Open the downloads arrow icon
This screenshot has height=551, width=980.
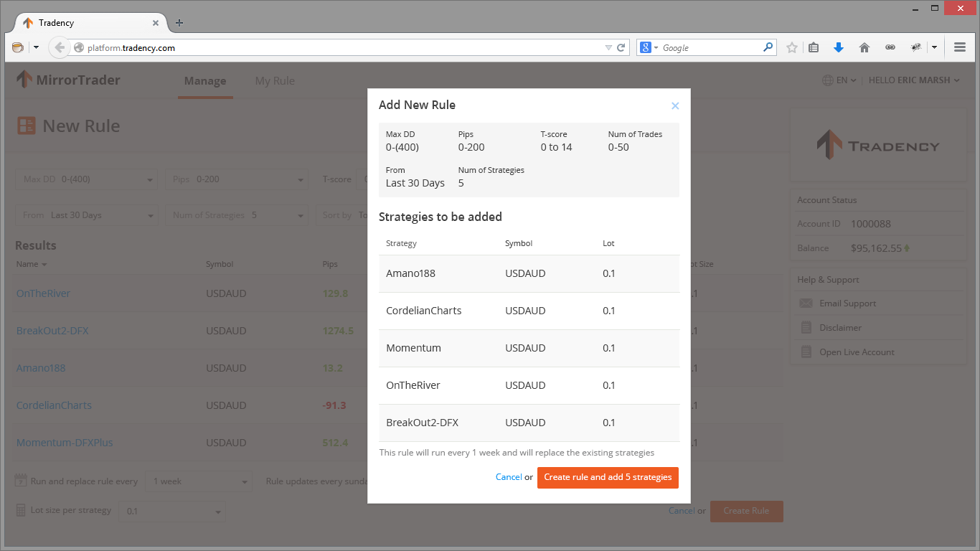pos(839,47)
